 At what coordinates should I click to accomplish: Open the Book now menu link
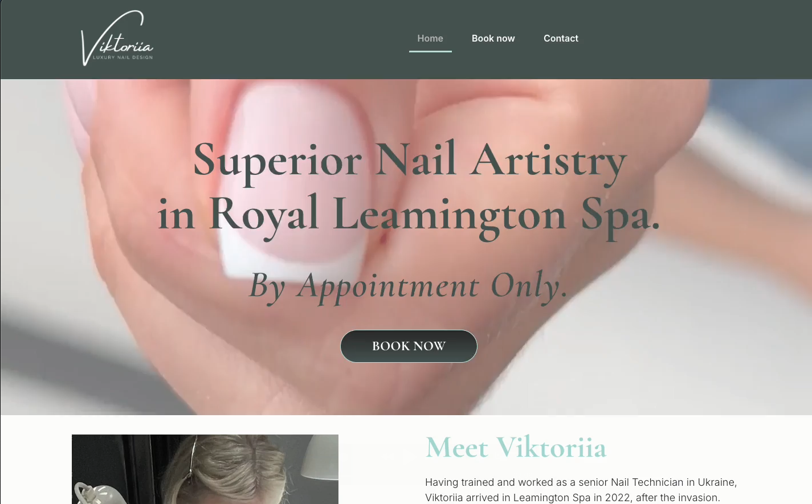click(x=493, y=38)
